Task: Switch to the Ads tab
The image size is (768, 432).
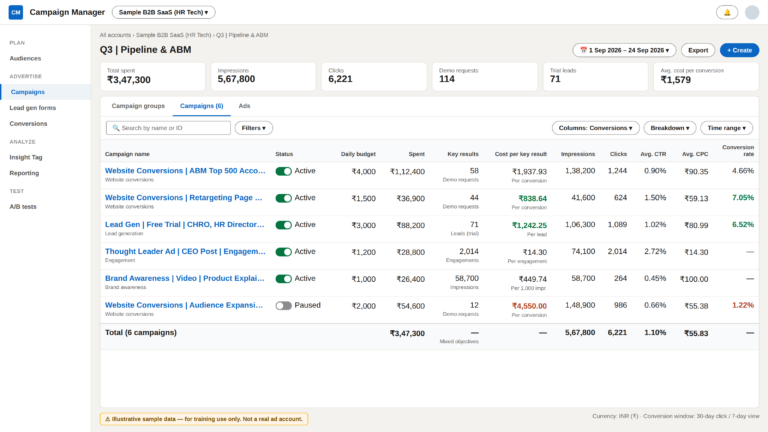Action: pyautogui.click(x=244, y=106)
